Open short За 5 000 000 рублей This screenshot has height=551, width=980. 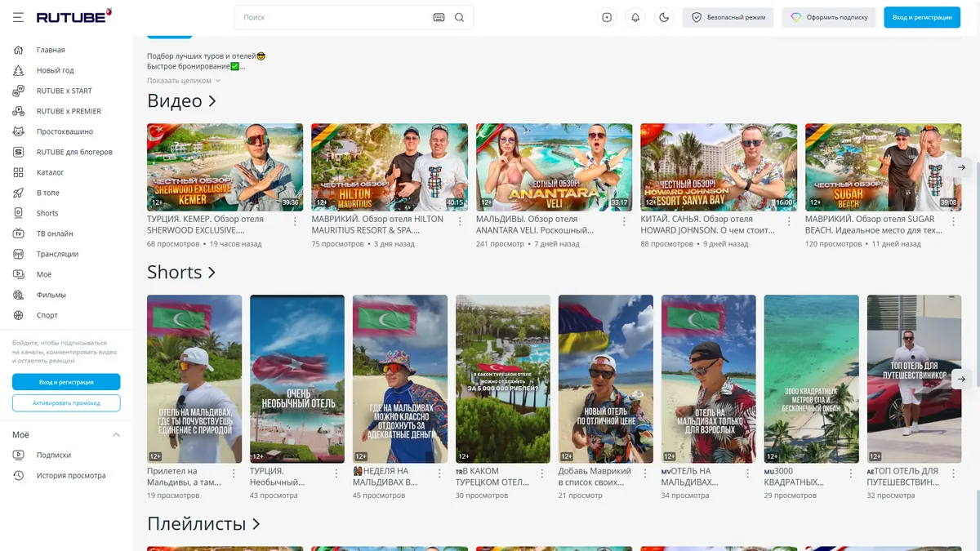click(503, 379)
